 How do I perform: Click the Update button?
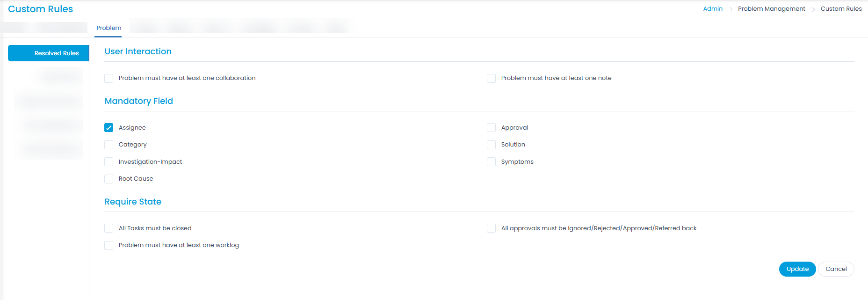coord(797,269)
